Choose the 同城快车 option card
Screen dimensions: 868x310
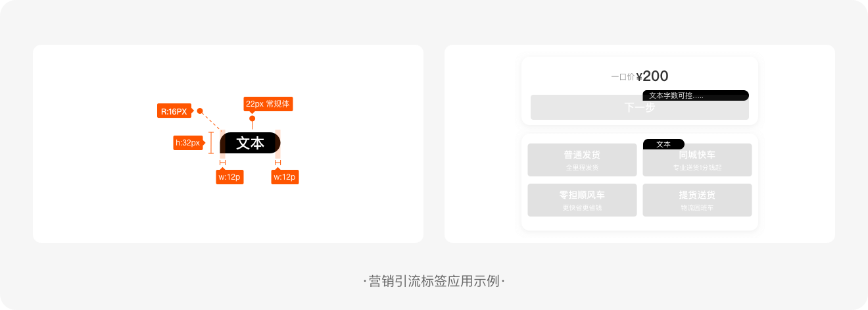tap(697, 160)
